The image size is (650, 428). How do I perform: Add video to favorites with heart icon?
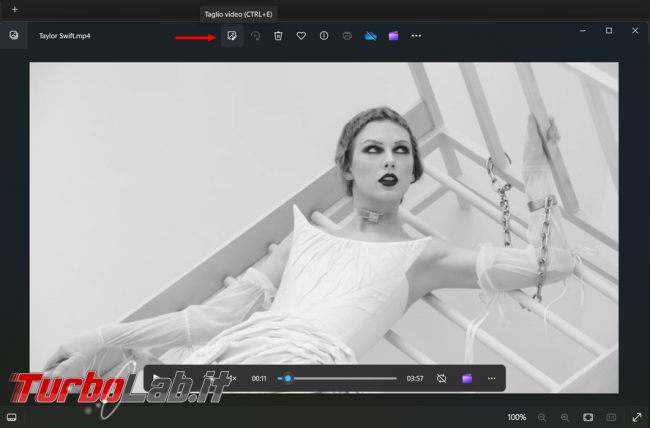[301, 36]
